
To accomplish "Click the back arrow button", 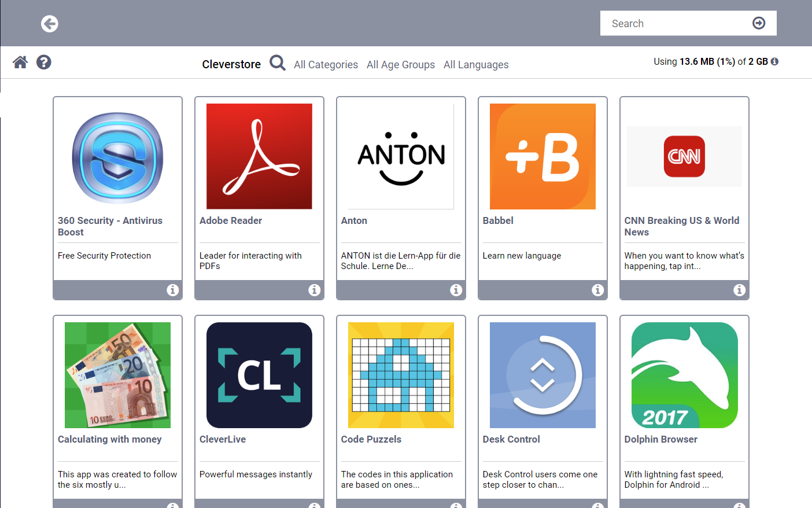I will pos(50,24).
